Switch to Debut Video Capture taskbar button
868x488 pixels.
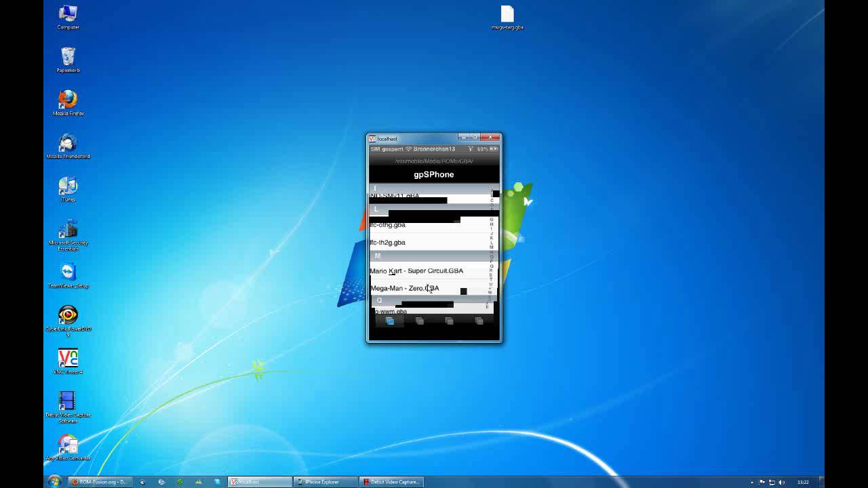coord(393,482)
